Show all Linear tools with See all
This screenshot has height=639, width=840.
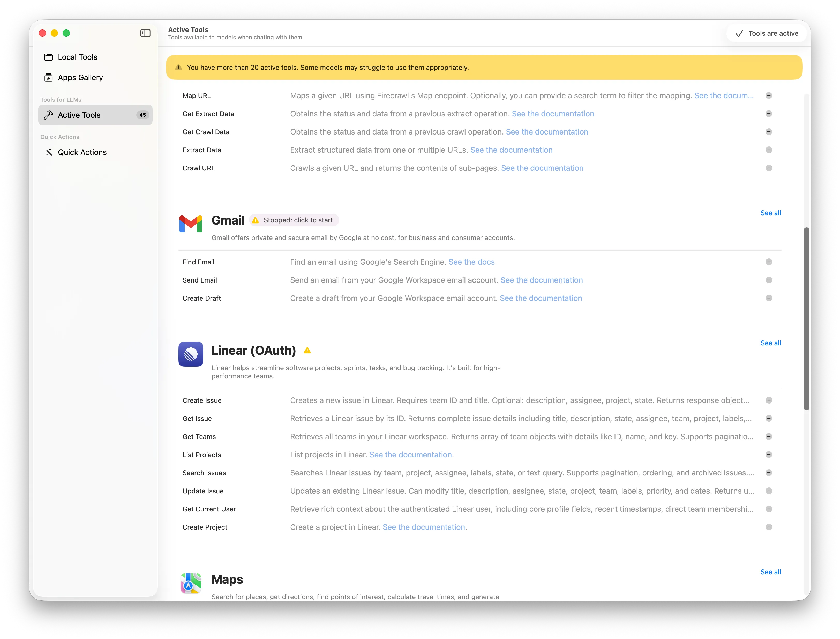tap(770, 343)
